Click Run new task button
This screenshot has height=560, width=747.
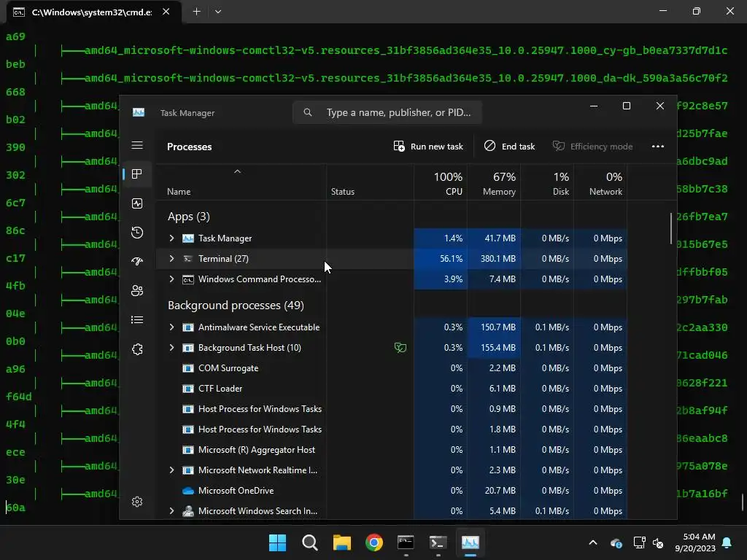(428, 147)
